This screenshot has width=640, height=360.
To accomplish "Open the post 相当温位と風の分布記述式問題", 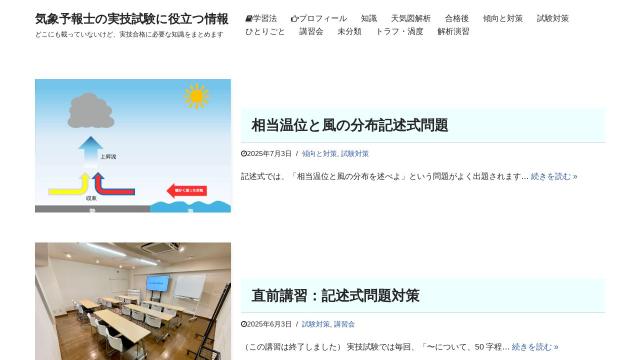I will tap(350, 125).
